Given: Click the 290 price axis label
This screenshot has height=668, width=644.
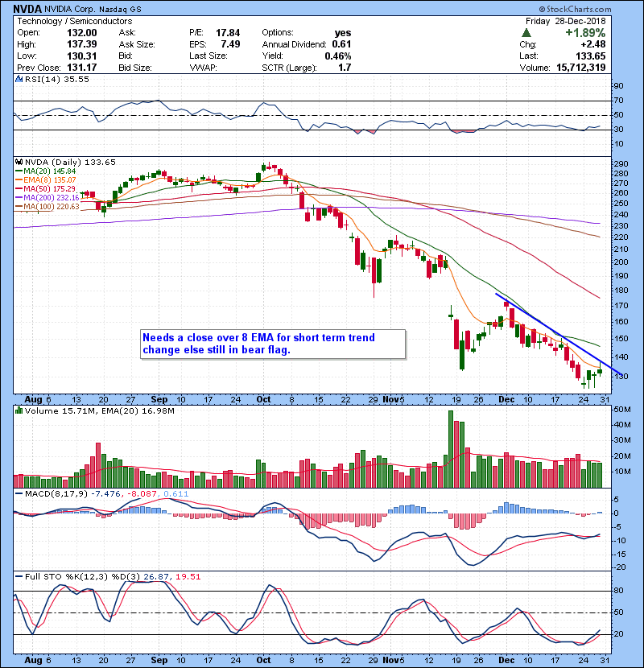Looking at the screenshot, I should [x=621, y=164].
